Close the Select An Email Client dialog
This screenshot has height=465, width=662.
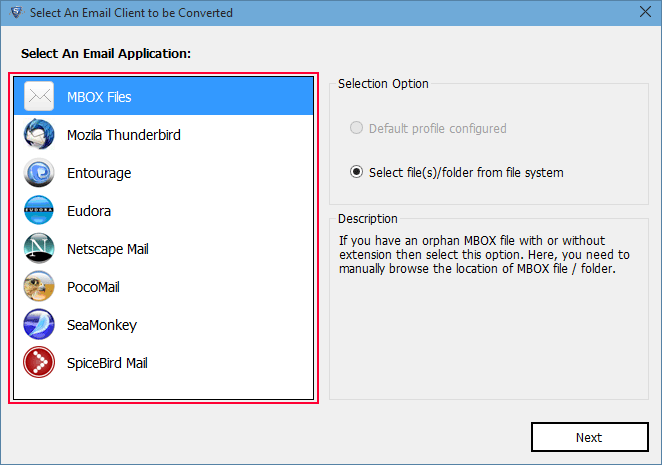pyautogui.click(x=645, y=12)
